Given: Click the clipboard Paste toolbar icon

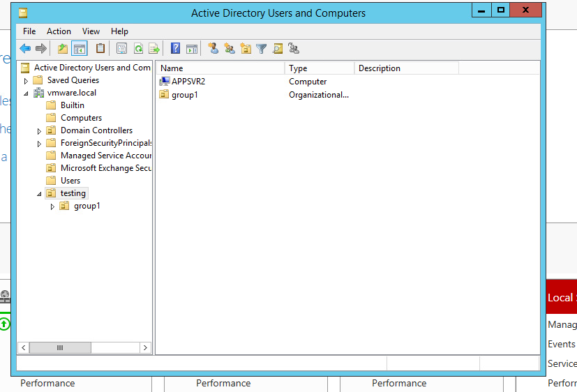Looking at the screenshot, I should (x=100, y=49).
